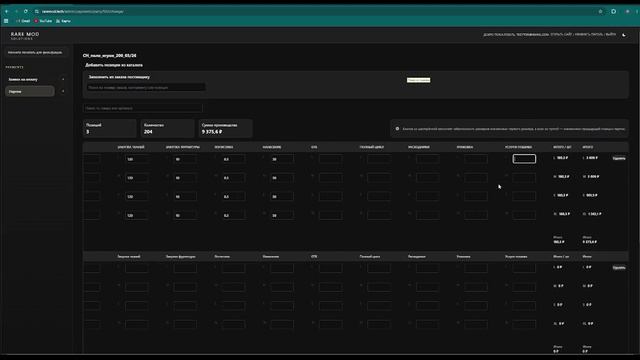Click Удалить in the first table
The height and width of the screenshot is (360, 640).
619,158
